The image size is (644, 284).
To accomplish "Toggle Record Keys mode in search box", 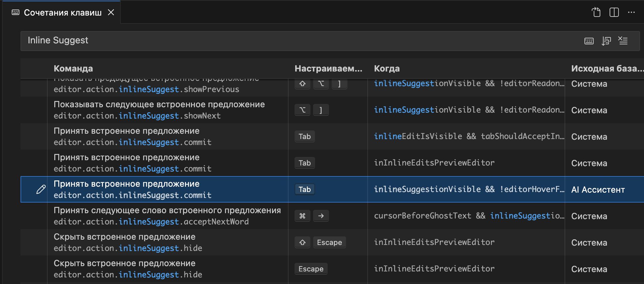I will [x=589, y=41].
